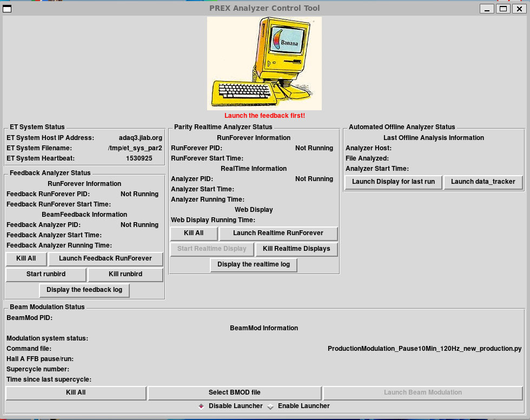This screenshot has width=530, height=420.
Task: Click the Launch data_tracker button
Action: 483,182
